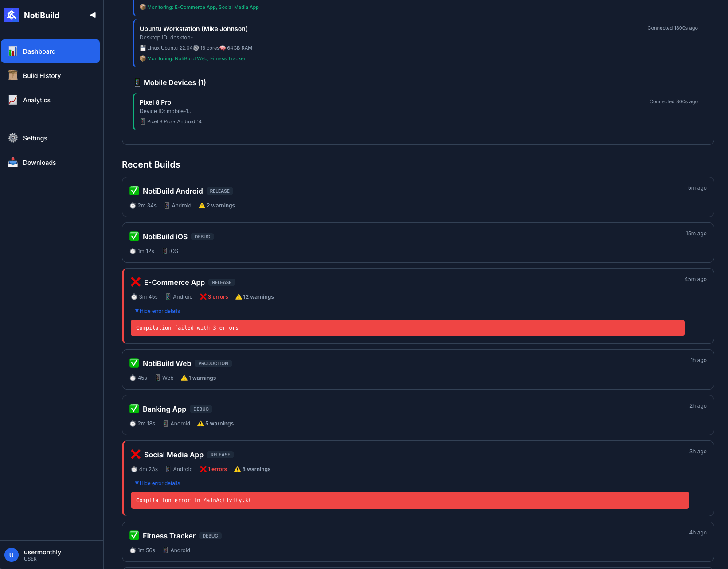Click the Build History notebook icon
The image size is (728, 569).
[13, 75]
